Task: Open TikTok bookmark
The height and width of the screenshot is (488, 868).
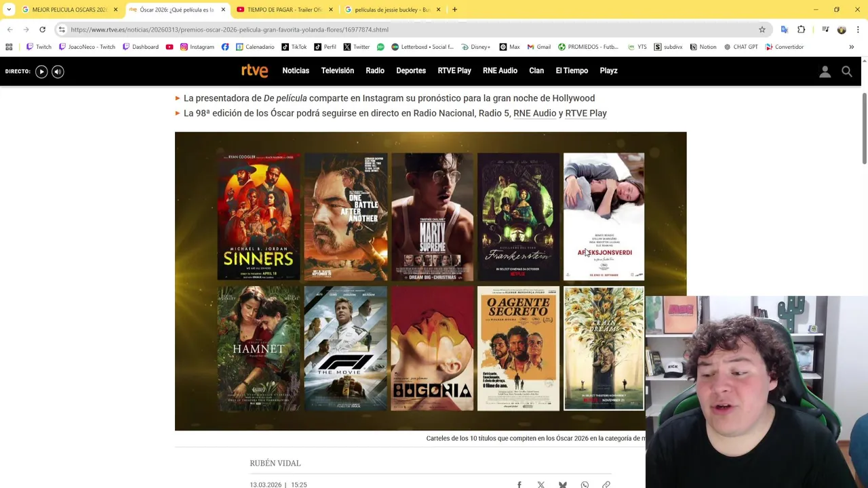Action: (294, 47)
